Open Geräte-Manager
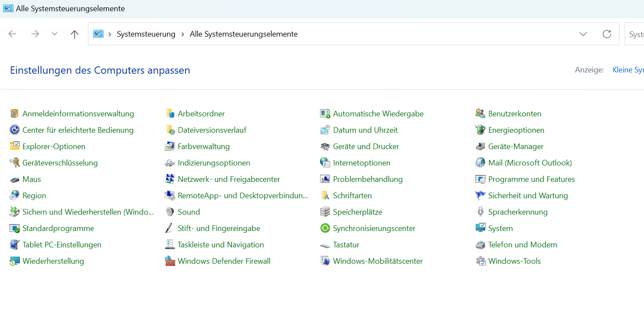The image size is (644, 312). point(516,147)
